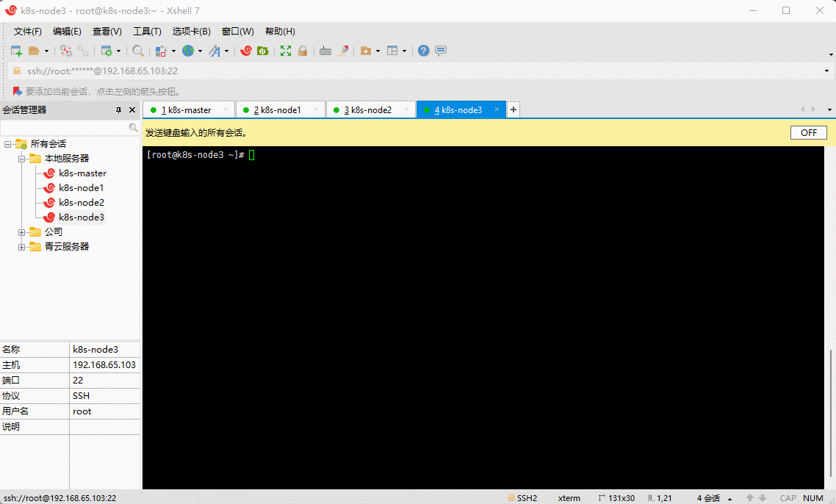Viewport: 836px width, 504px height.
Task: Click the Find magnifier toolbar icon
Action: pos(138,51)
